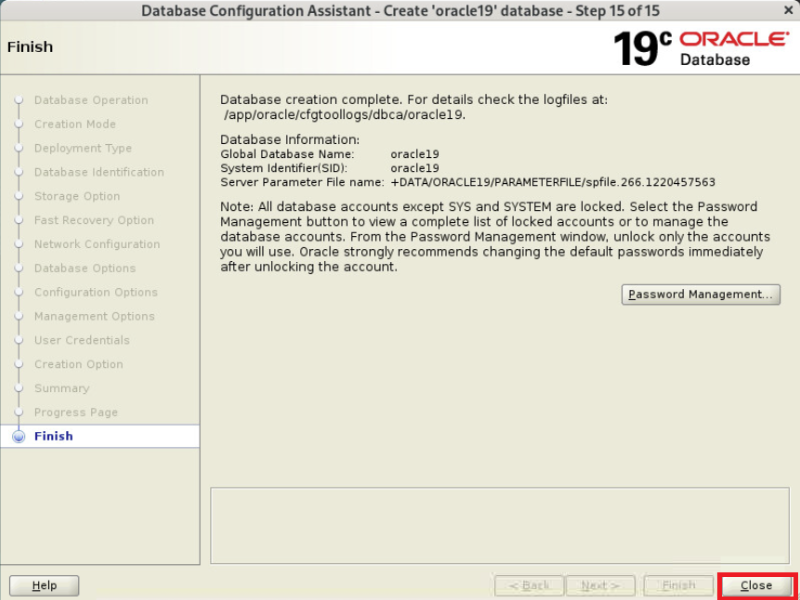
Task: Select the Summary step
Action: [62, 388]
